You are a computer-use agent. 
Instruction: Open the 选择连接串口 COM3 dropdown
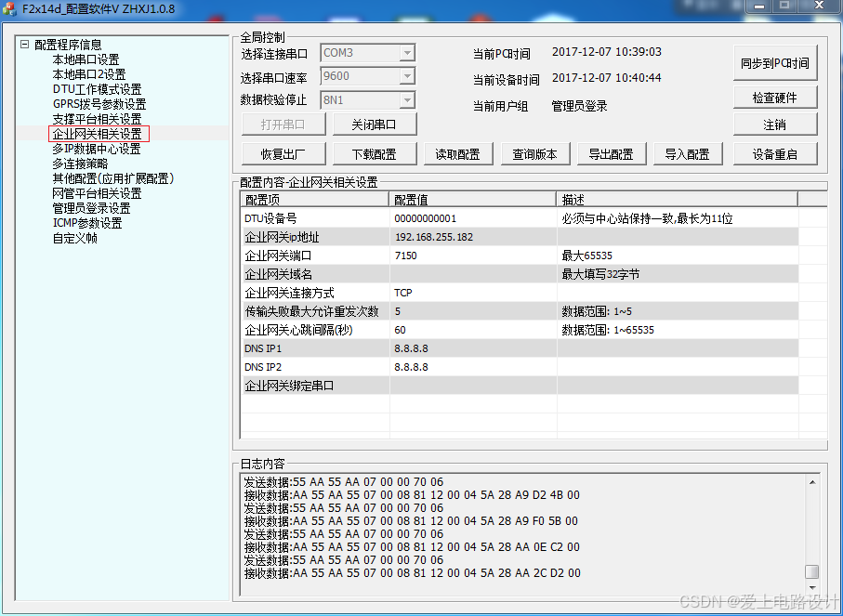(407, 53)
